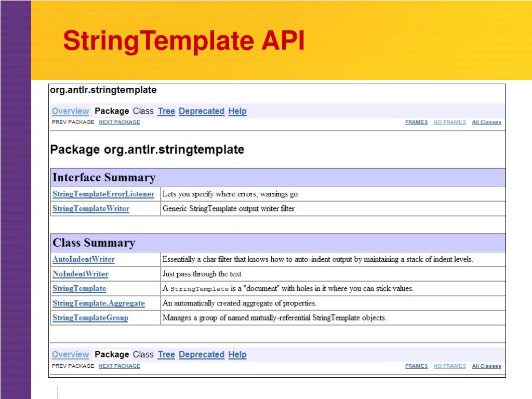Click the Class Summary table header
532x399 pixels.
tap(278, 243)
